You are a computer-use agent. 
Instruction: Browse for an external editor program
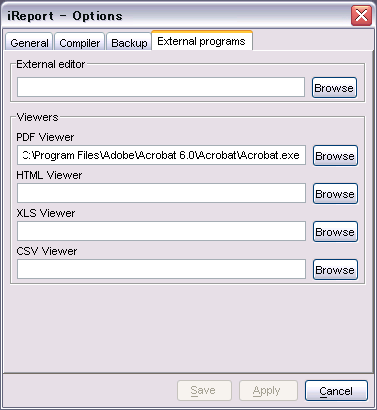pyautogui.click(x=334, y=88)
